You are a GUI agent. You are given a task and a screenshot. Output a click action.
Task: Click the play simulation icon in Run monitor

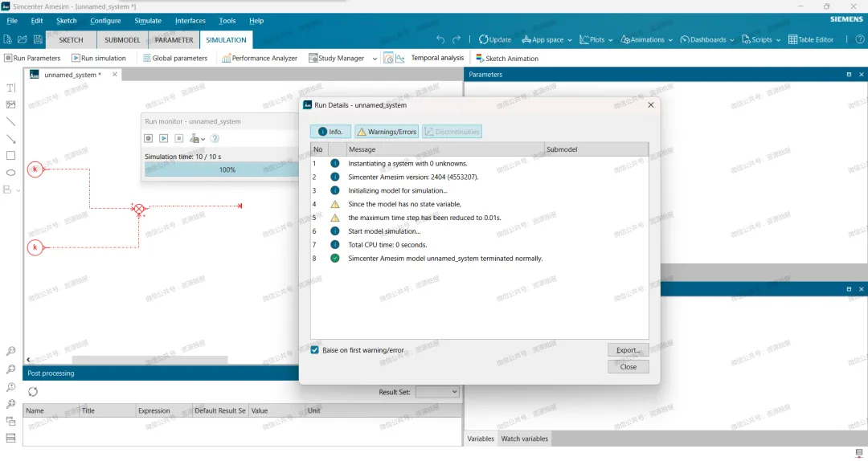coord(164,138)
